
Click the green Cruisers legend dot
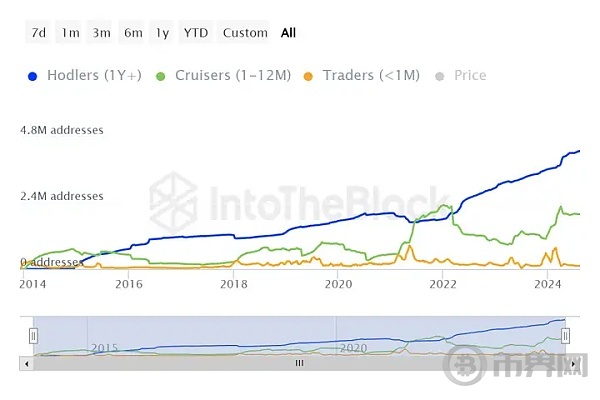(x=160, y=75)
